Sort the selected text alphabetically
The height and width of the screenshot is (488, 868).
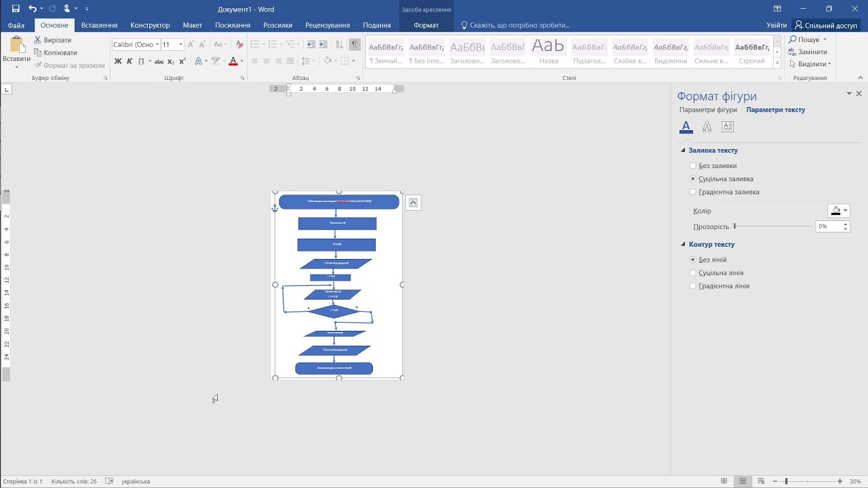(x=340, y=44)
